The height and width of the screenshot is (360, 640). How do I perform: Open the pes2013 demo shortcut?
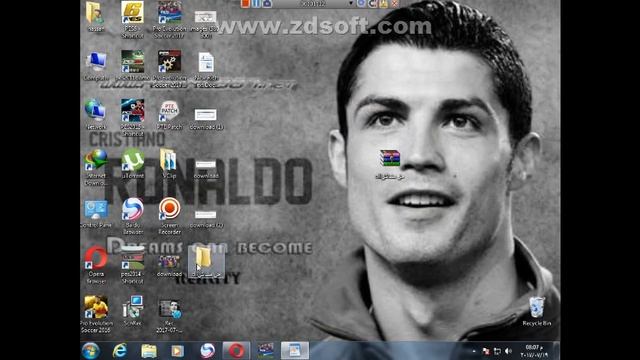pos(132,65)
